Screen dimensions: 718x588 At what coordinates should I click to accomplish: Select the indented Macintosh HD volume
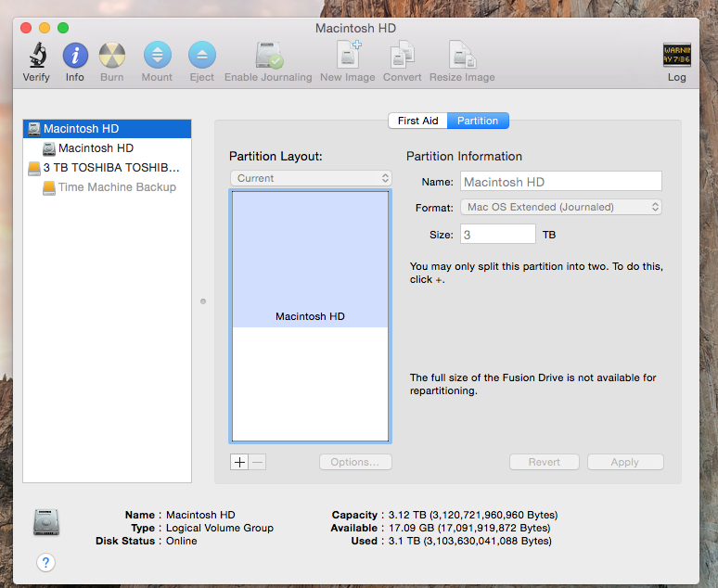pyautogui.click(x=108, y=148)
